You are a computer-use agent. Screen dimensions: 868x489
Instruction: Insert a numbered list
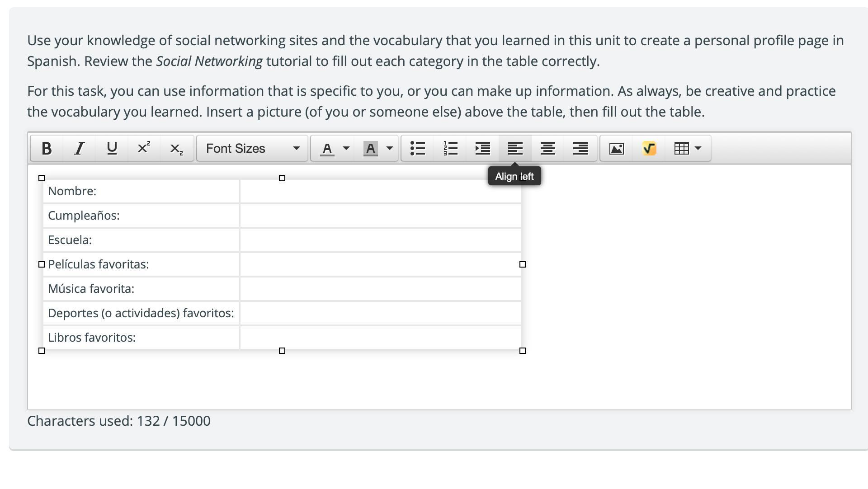(450, 149)
